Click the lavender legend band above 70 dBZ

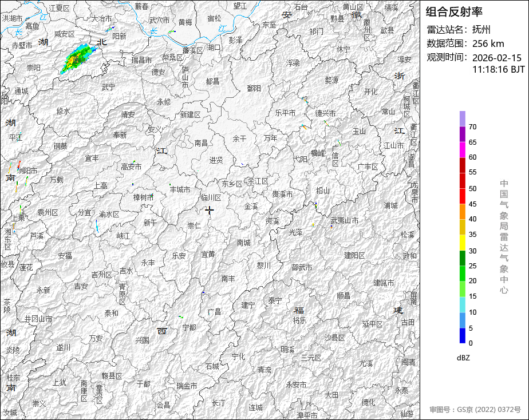[x=462, y=118]
